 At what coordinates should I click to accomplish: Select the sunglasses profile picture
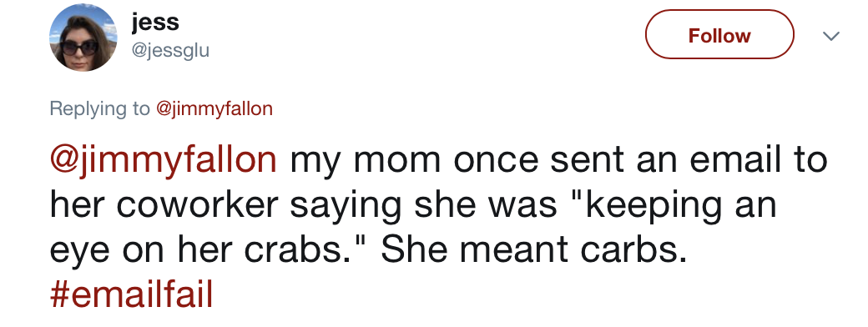tap(83, 38)
